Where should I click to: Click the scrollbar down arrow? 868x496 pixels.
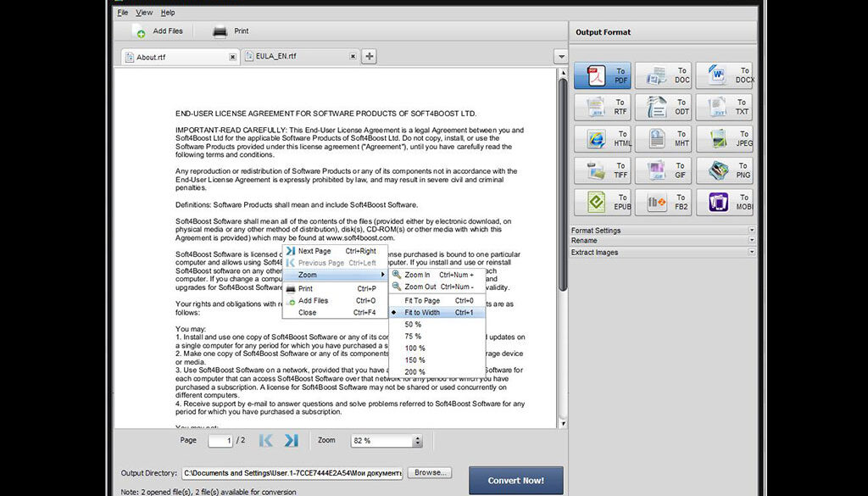tap(563, 424)
